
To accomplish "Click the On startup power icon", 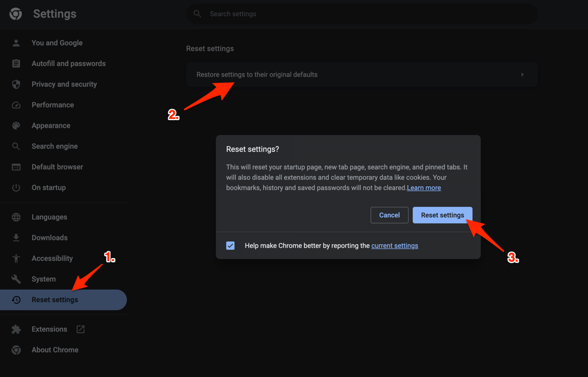I will (x=16, y=187).
